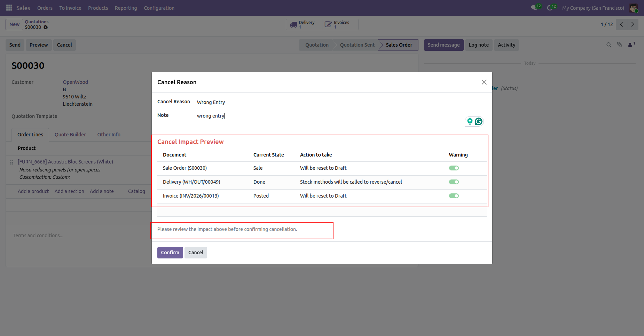Toggle the warning for Invoice INV/2026/00013

click(454, 196)
